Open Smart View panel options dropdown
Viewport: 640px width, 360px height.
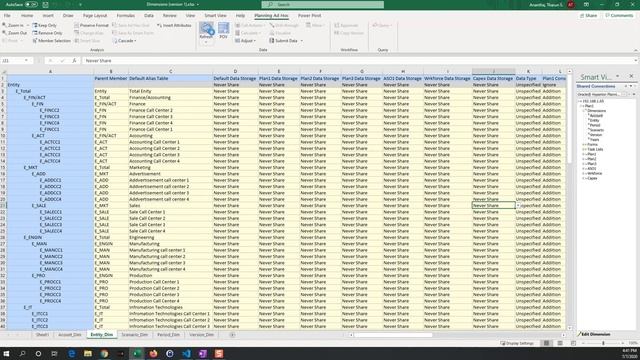tap(618, 76)
